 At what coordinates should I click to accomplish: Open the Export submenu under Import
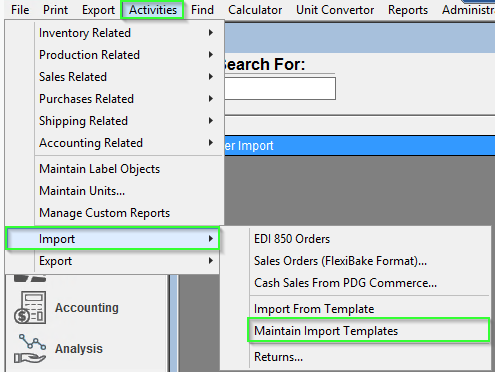coord(113,261)
